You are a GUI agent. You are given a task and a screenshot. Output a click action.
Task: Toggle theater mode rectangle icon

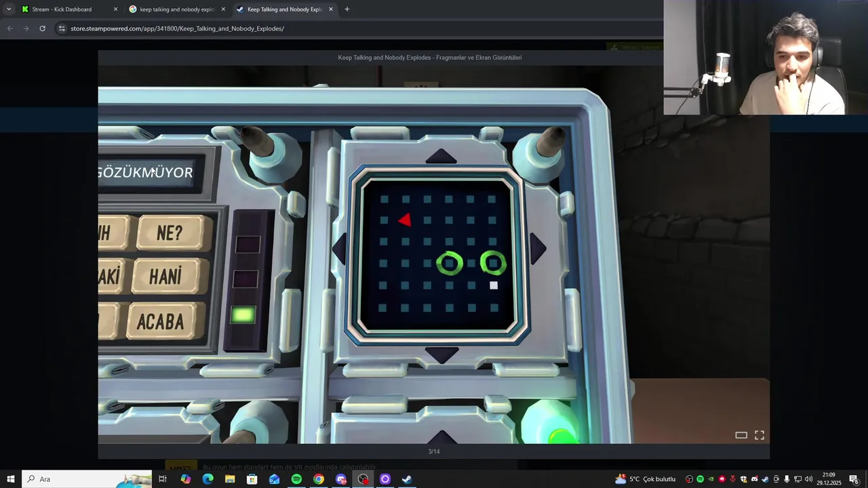741,435
